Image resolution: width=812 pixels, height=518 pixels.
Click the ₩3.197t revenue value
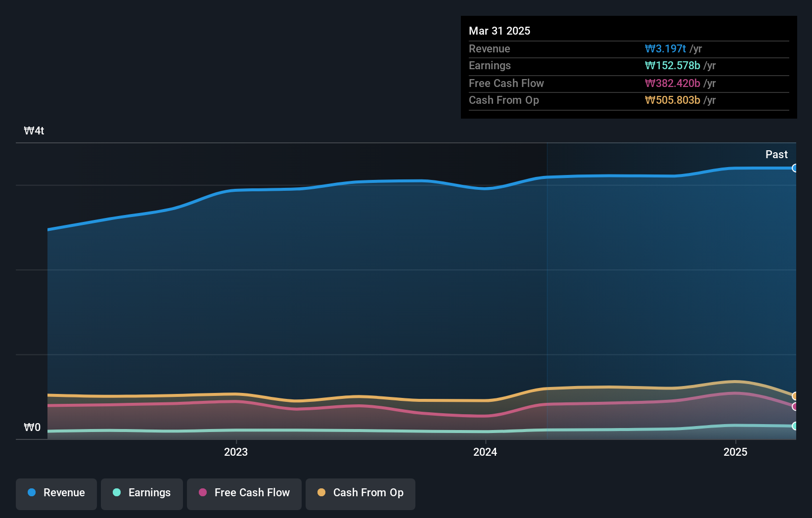point(665,48)
